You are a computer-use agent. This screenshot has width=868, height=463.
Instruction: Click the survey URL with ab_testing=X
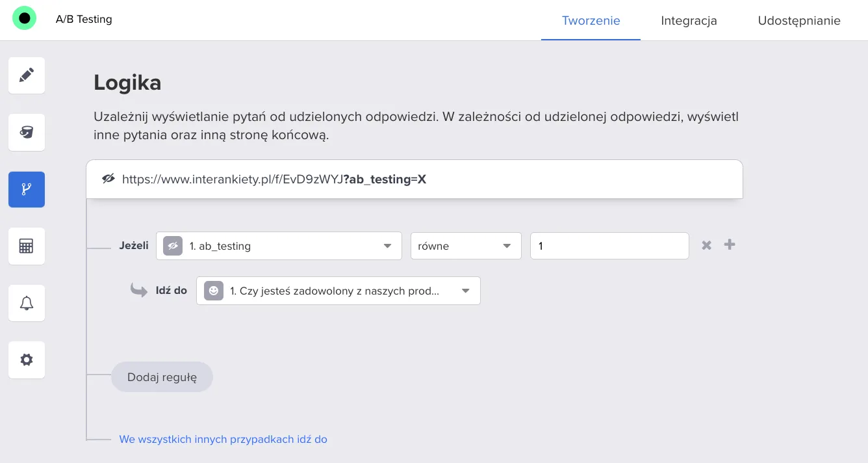tap(274, 179)
